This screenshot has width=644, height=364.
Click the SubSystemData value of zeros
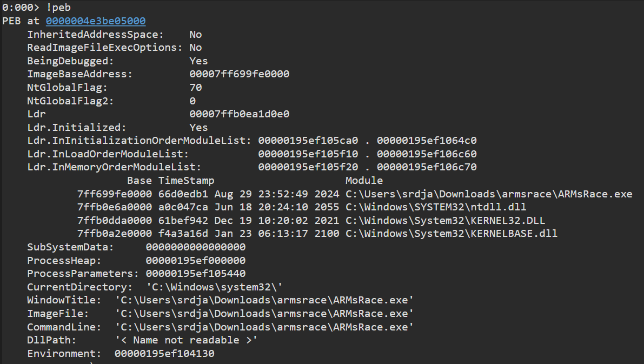coord(196,247)
